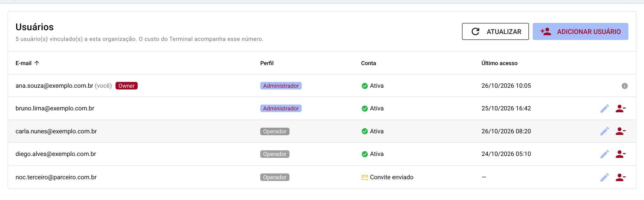Click Ativa status in bruno.lima row
644x200 pixels.
(x=377, y=108)
